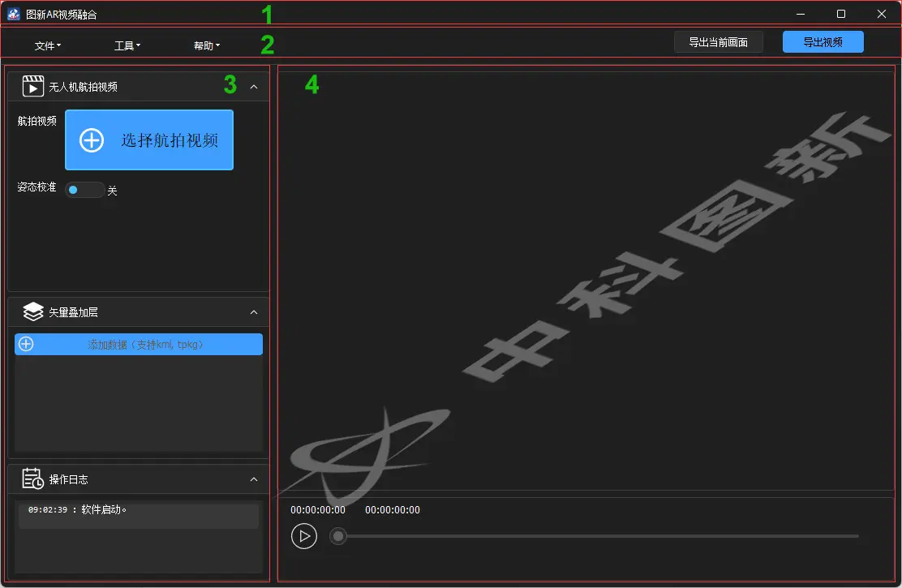Click the plus icon in 添加数据 bar
The height and width of the screenshot is (588, 902).
point(26,344)
